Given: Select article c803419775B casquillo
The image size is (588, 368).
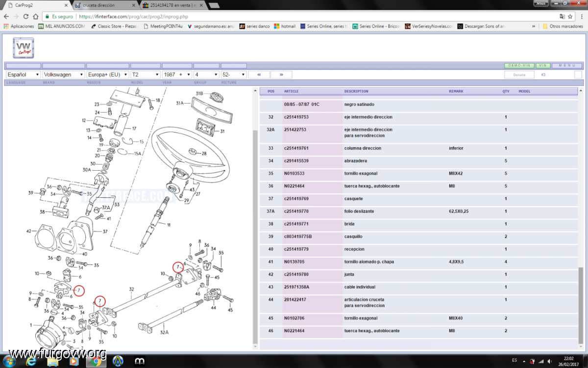Looking at the screenshot, I should pos(297,237).
